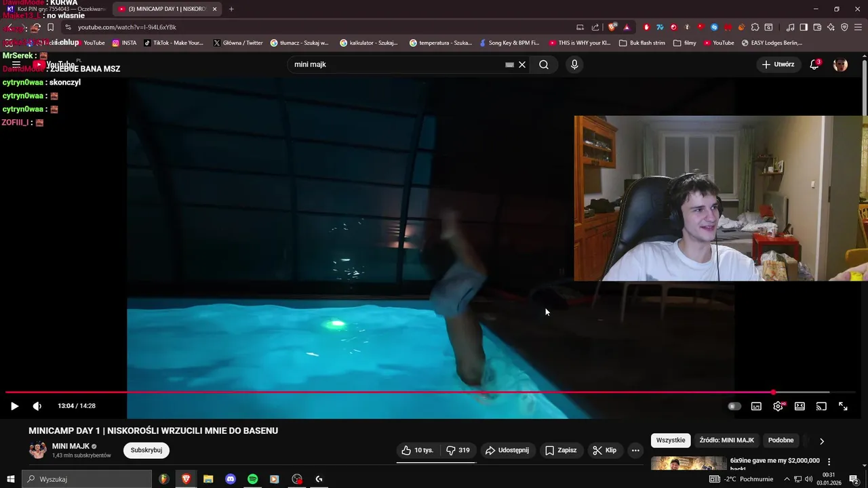Close the MINICAMP DAY 1 browser tab
Screen dimensions: 868x488
pyautogui.click(x=214, y=9)
